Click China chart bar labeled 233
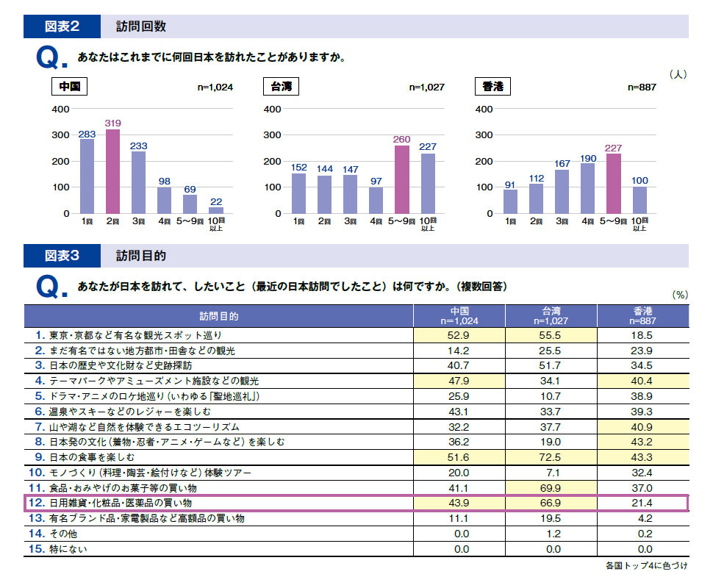Viewport: 713px width, 588px height. [x=139, y=182]
